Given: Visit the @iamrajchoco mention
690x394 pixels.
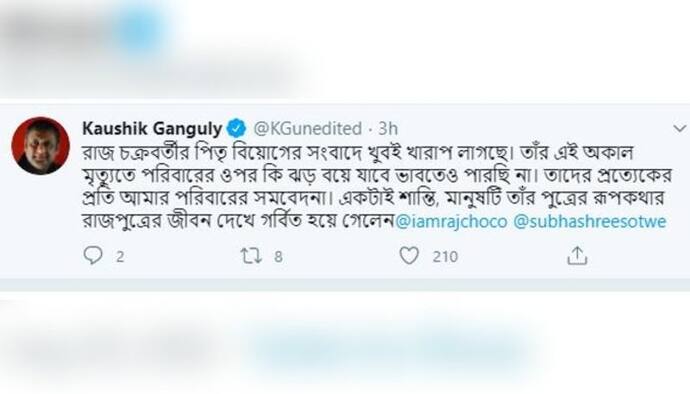Looking at the screenshot, I should (x=451, y=221).
